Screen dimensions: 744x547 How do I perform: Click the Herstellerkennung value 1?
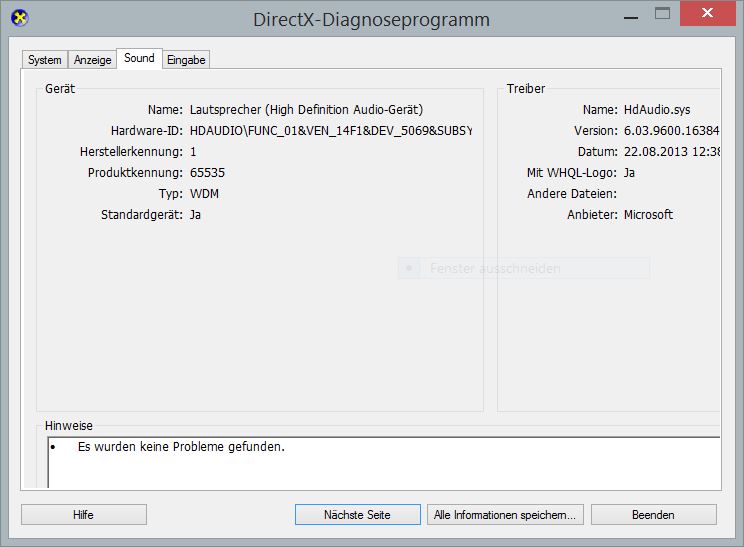[193, 152]
